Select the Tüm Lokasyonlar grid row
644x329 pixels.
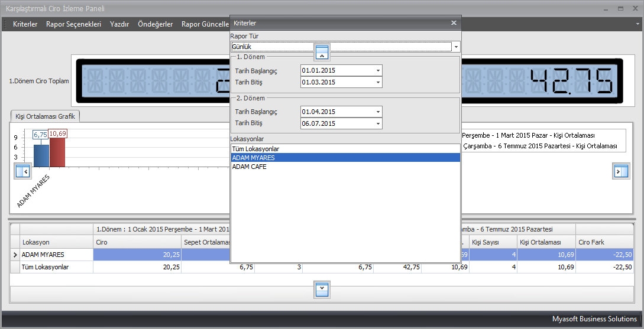pyautogui.click(x=322, y=267)
